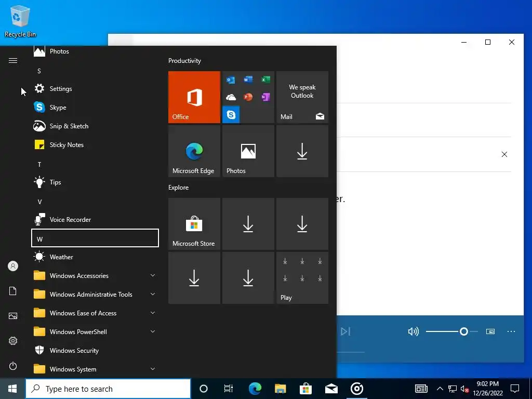The width and height of the screenshot is (532, 399).
Task: Click the W letter header
Action: tap(95, 238)
